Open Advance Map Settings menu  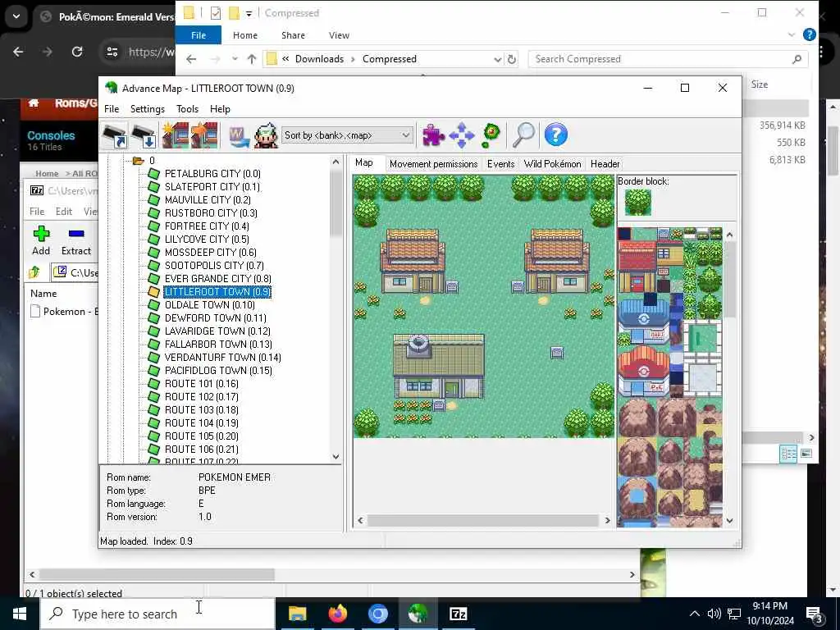[x=148, y=109]
